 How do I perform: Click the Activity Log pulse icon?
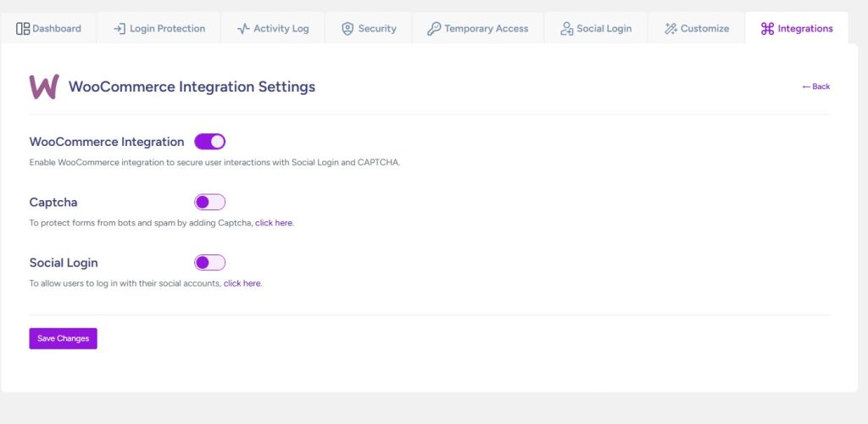[243, 29]
